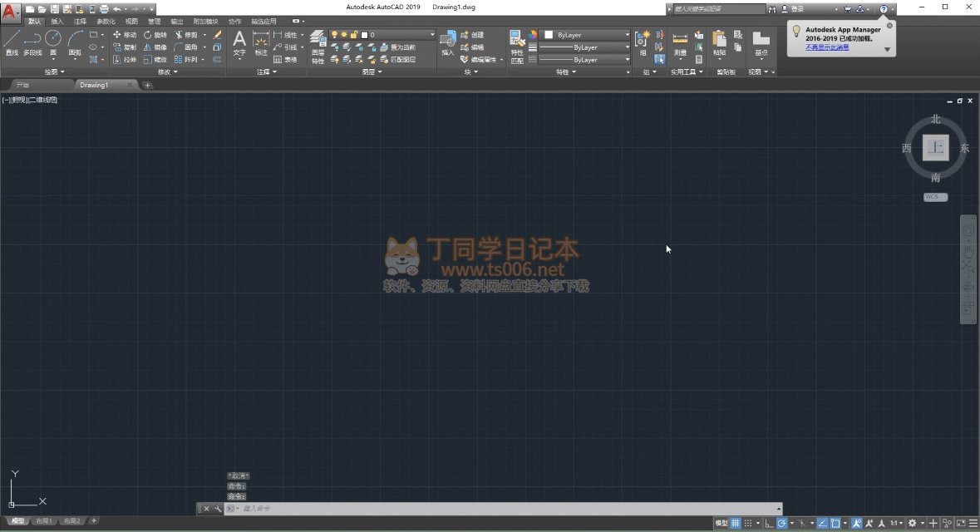Click the 不再显示此消息 link in notification
Viewport: 980px width, 532px height.
(x=827, y=47)
